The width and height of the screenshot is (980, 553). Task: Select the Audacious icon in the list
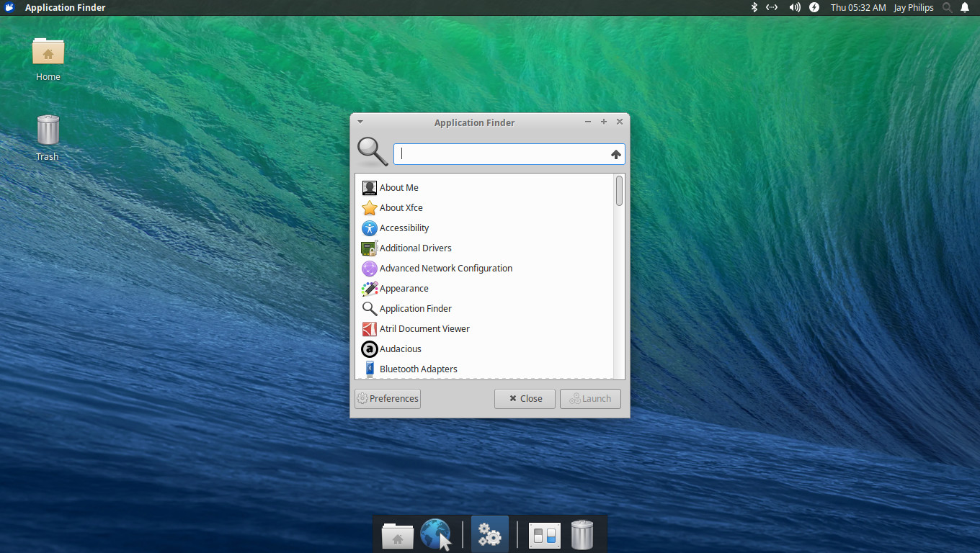(x=369, y=349)
